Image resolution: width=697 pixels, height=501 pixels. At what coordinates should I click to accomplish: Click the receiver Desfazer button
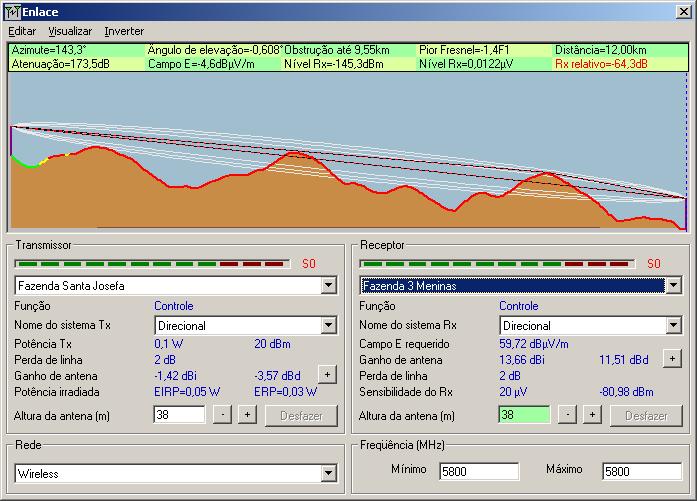645,415
